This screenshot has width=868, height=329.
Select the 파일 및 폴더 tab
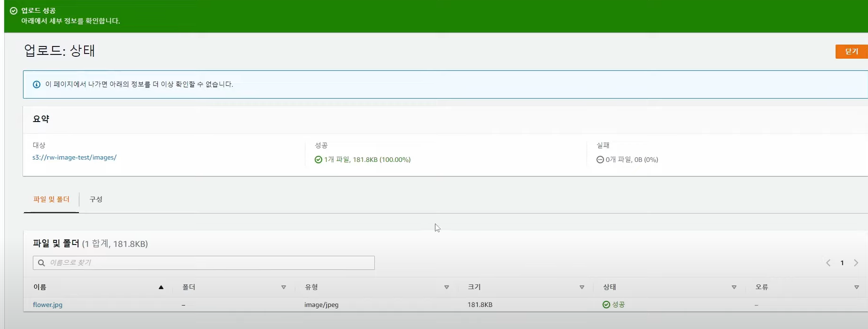tap(51, 199)
